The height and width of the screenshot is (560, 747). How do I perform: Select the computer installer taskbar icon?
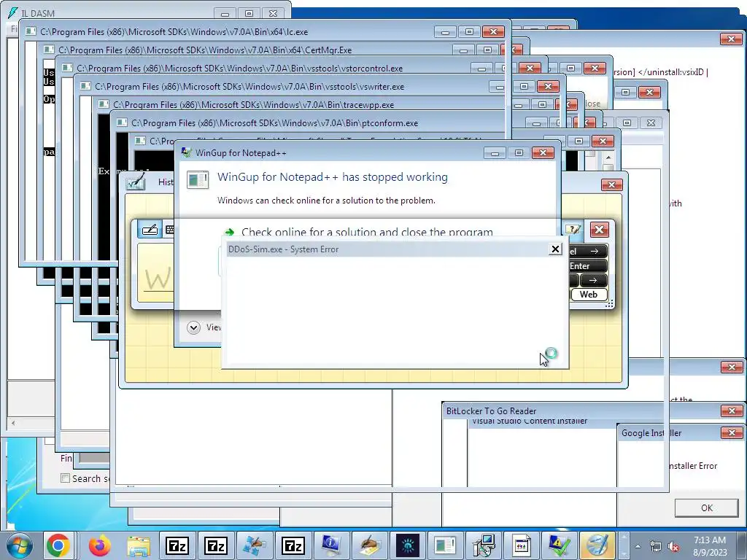tap(483, 545)
